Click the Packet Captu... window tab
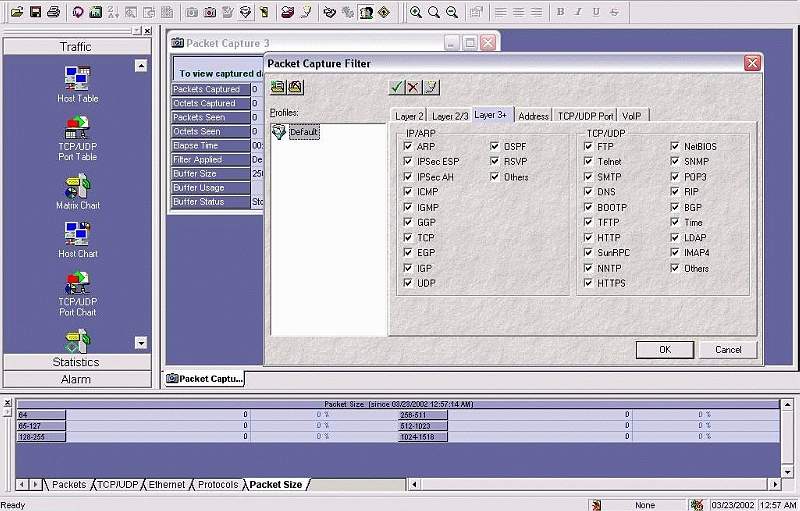 [205, 379]
